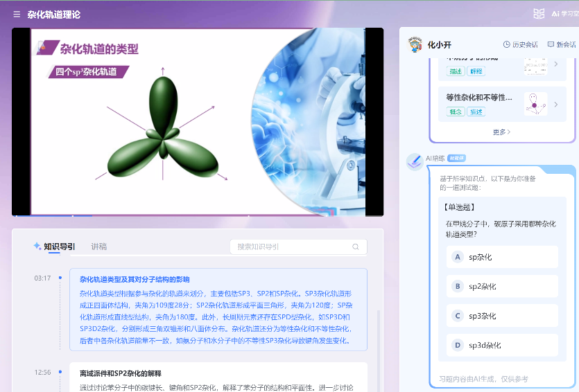Click the search magnifier icon in 搜索知识导引
The height and width of the screenshot is (392, 579).
pyautogui.click(x=356, y=247)
